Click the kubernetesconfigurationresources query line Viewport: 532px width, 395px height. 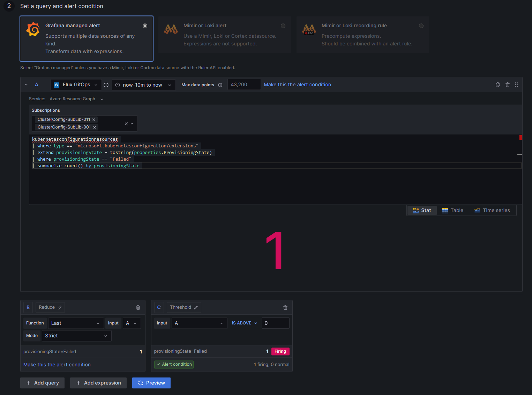[75, 139]
